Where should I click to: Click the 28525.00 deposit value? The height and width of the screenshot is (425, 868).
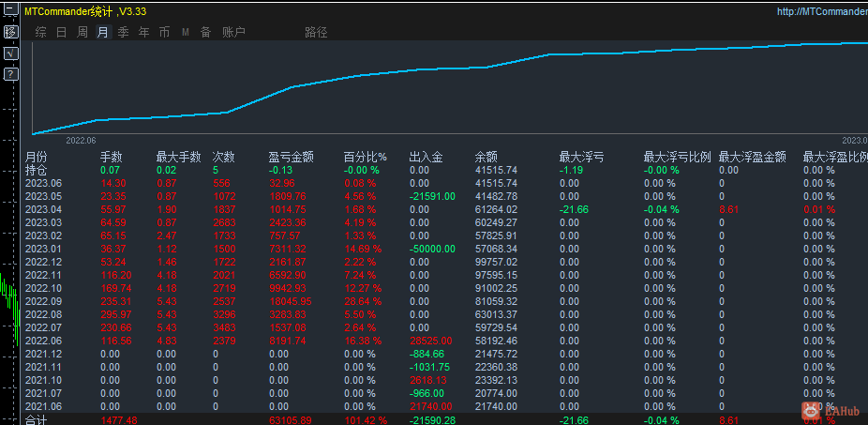tap(430, 341)
